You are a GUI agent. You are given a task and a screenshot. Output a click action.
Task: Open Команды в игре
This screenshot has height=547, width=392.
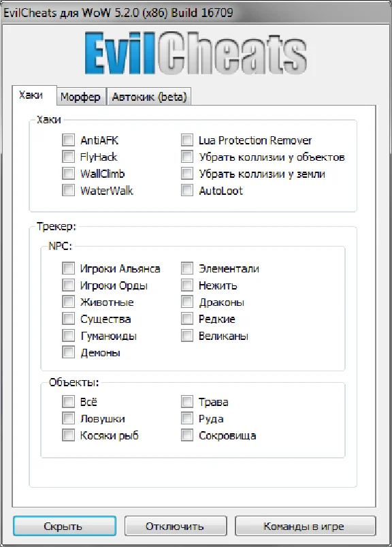point(306,526)
